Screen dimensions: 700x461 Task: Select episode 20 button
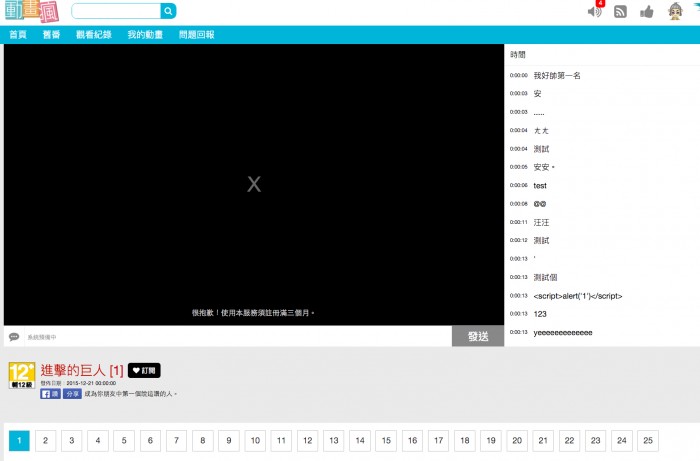click(517, 441)
